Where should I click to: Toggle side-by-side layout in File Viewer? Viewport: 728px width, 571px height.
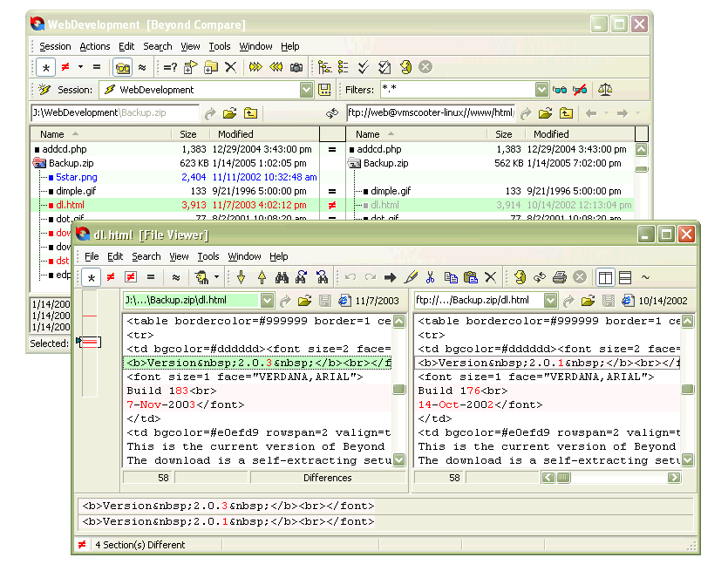[x=605, y=278]
